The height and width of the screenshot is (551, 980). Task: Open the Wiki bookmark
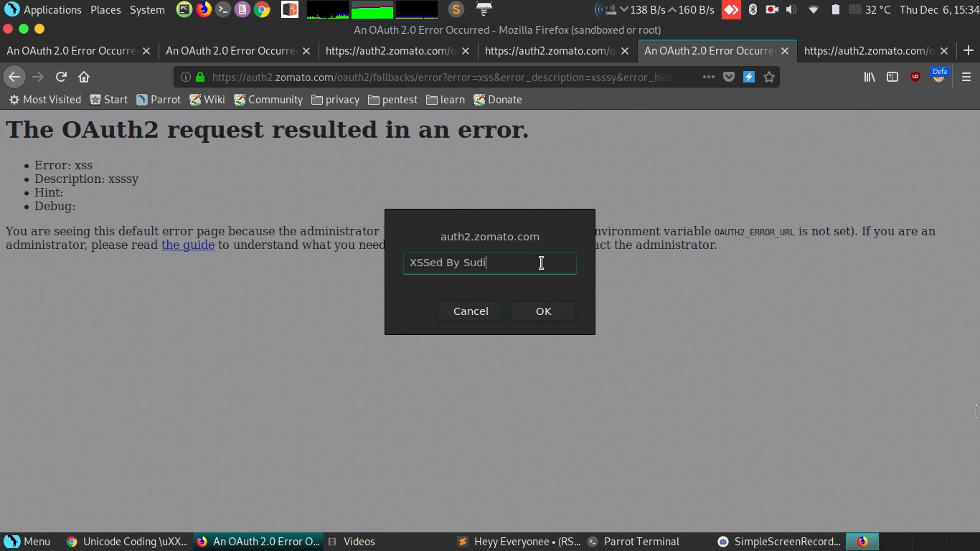click(207, 100)
